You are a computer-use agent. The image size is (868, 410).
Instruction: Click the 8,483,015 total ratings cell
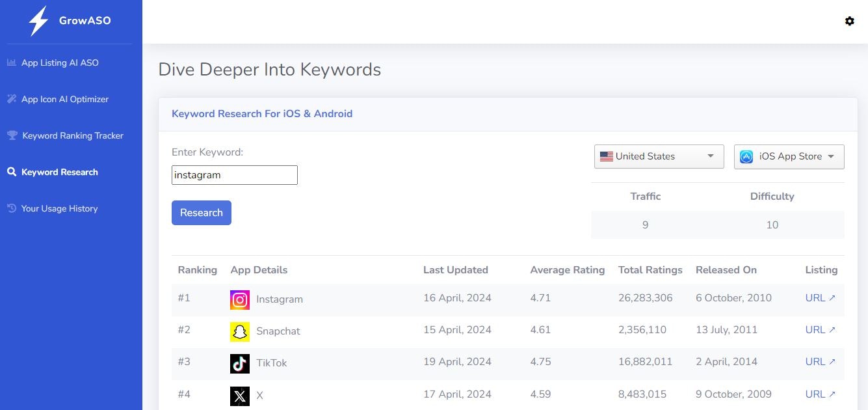pos(642,394)
